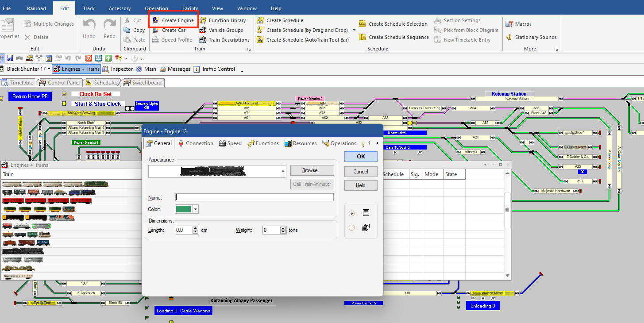
Task: Select the first list-view radio button
Action: click(x=352, y=213)
